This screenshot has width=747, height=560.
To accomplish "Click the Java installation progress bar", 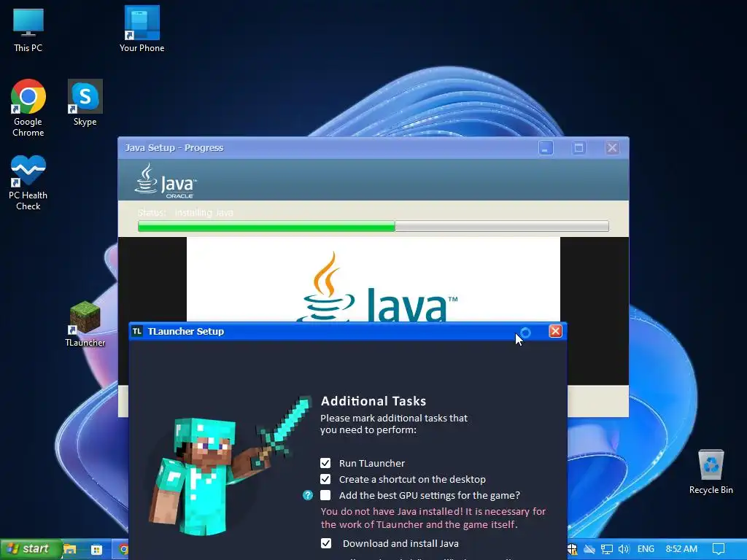I will tap(373, 226).
